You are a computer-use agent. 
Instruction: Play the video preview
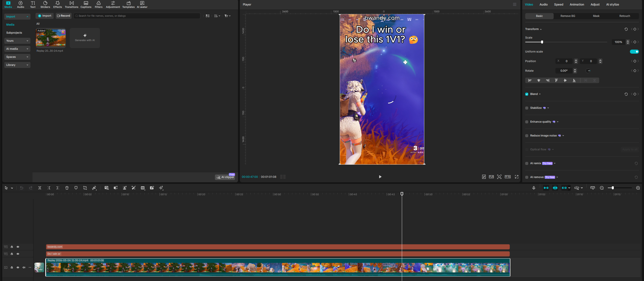tap(380, 177)
